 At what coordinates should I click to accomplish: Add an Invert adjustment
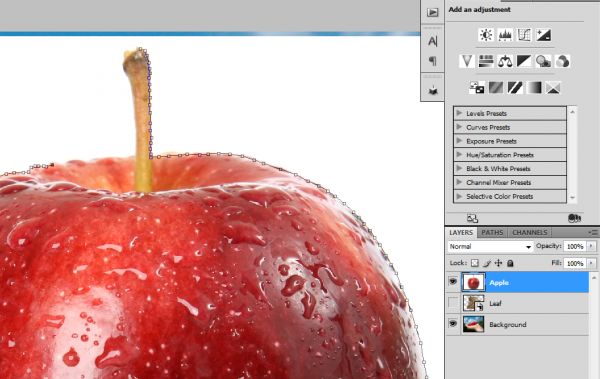[477, 88]
